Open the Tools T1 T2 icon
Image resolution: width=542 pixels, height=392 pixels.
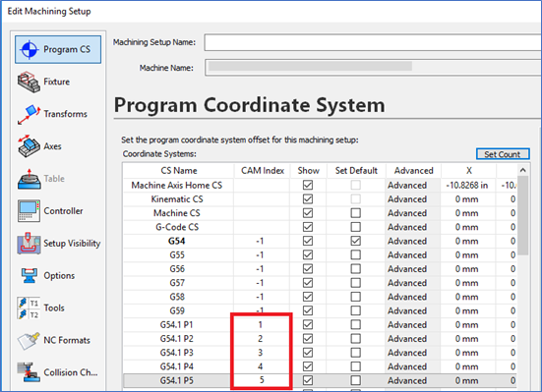click(30, 308)
